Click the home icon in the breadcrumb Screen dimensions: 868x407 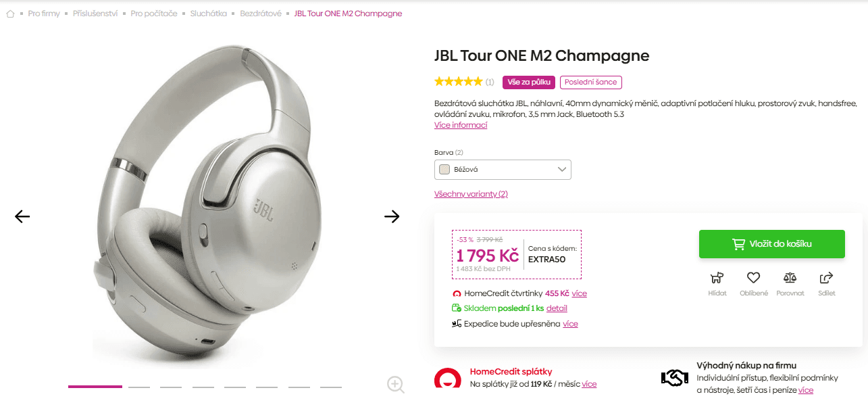[10, 13]
